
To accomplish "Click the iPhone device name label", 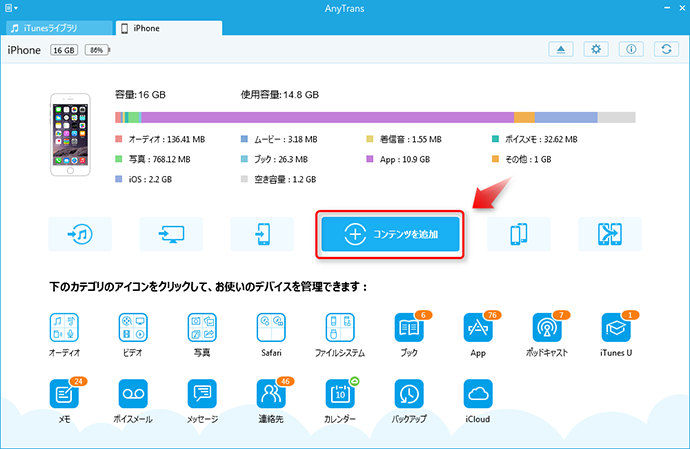I will [x=24, y=50].
